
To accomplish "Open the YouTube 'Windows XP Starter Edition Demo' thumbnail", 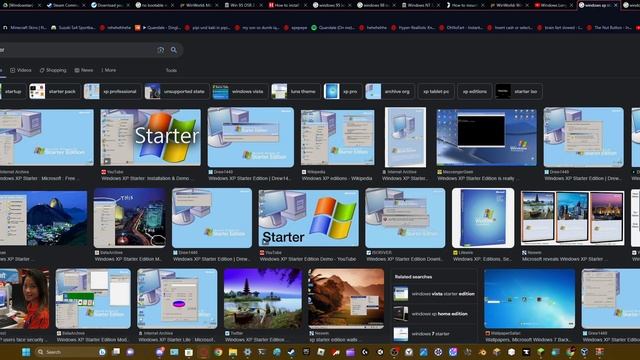I will [x=309, y=218].
